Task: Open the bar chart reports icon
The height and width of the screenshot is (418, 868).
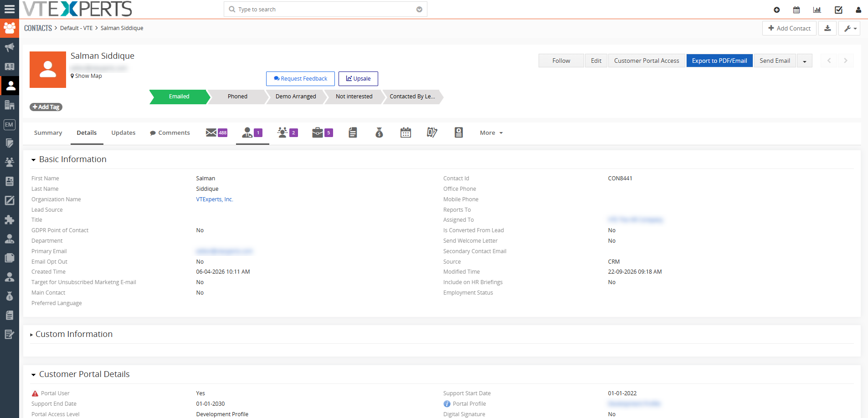Action: [x=817, y=10]
